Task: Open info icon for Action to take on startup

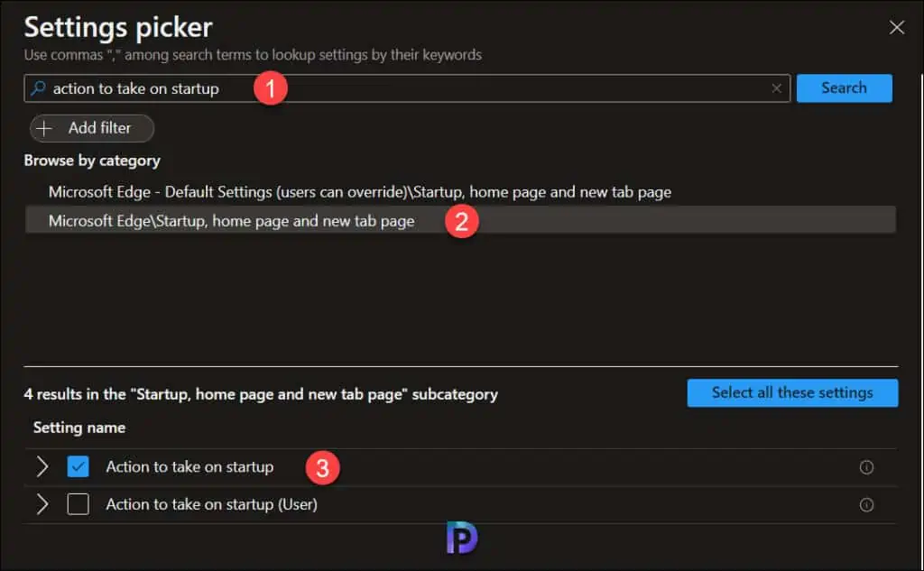Action: click(866, 467)
